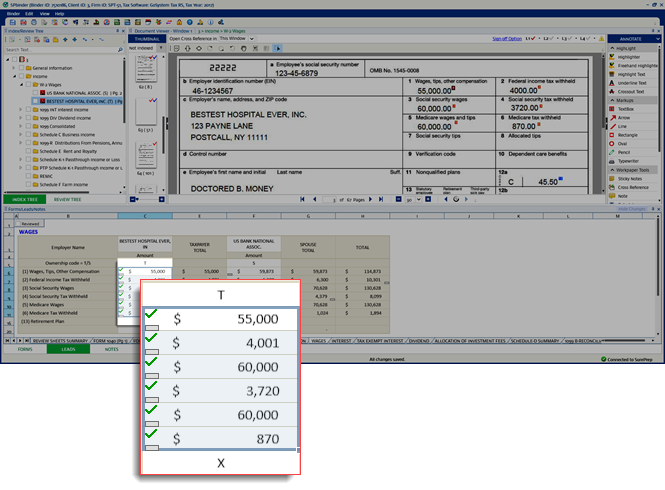The width and height of the screenshot is (665, 490).
Task: Tick checkbox next to US Bank National Assoc
Action: click(x=34, y=91)
